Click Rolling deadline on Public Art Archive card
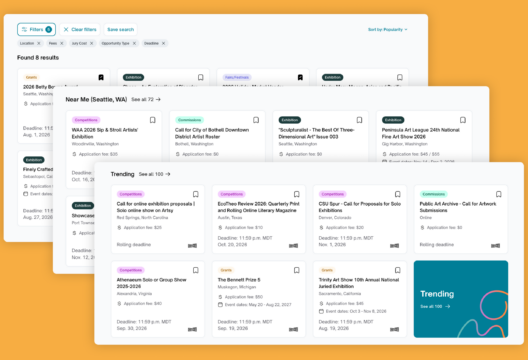 point(437,245)
